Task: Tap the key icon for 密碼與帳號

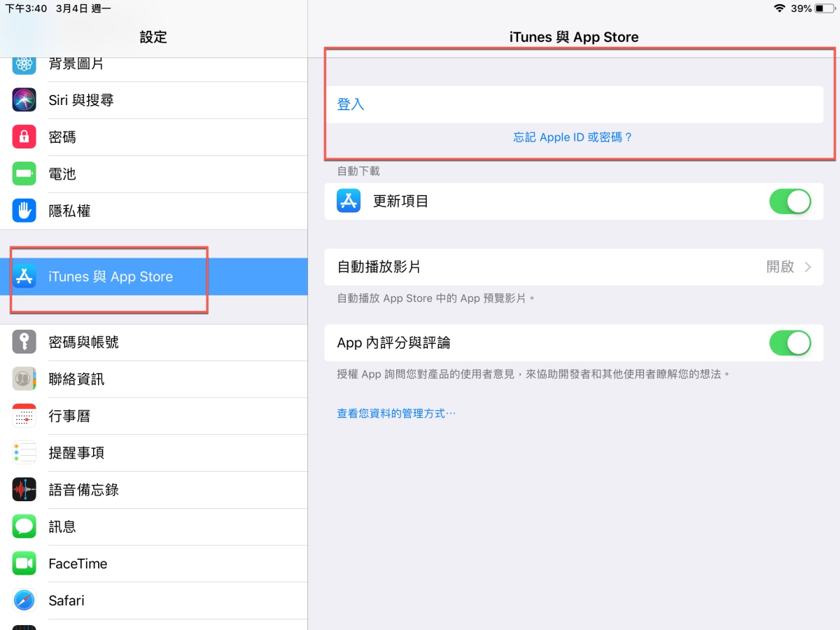Action: (x=24, y=342)
